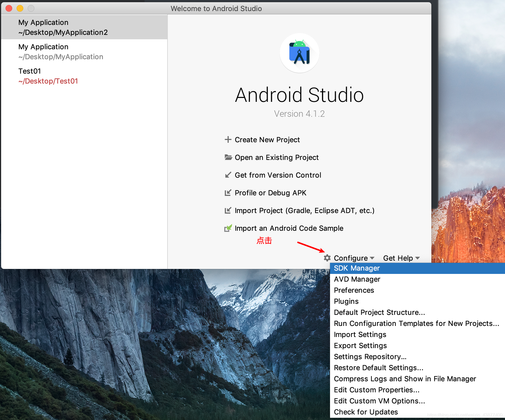The height and width of the screenshot is (420, 505).
Task: Click Create New Project
Action: pyautogui.click(x=267, y=140)
